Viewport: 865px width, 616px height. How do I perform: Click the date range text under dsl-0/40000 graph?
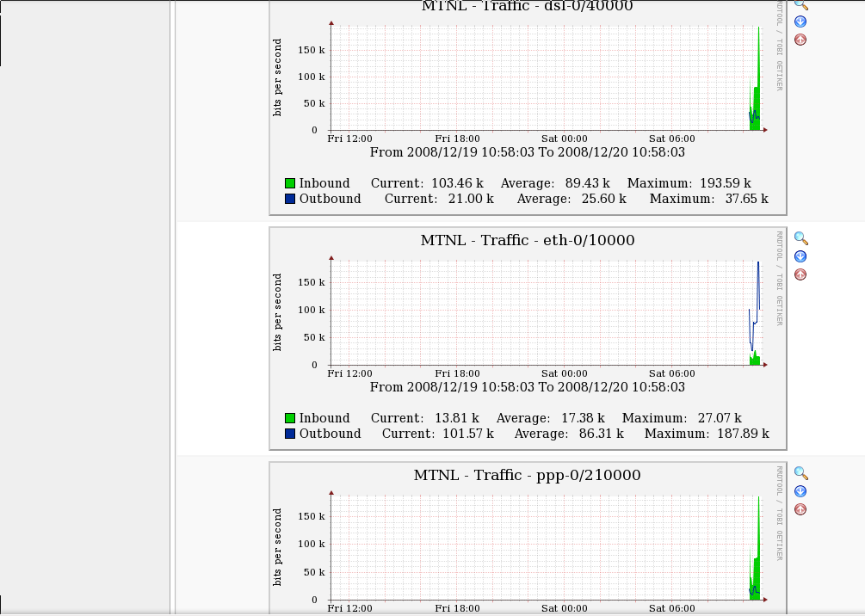(x=528, y=152)
